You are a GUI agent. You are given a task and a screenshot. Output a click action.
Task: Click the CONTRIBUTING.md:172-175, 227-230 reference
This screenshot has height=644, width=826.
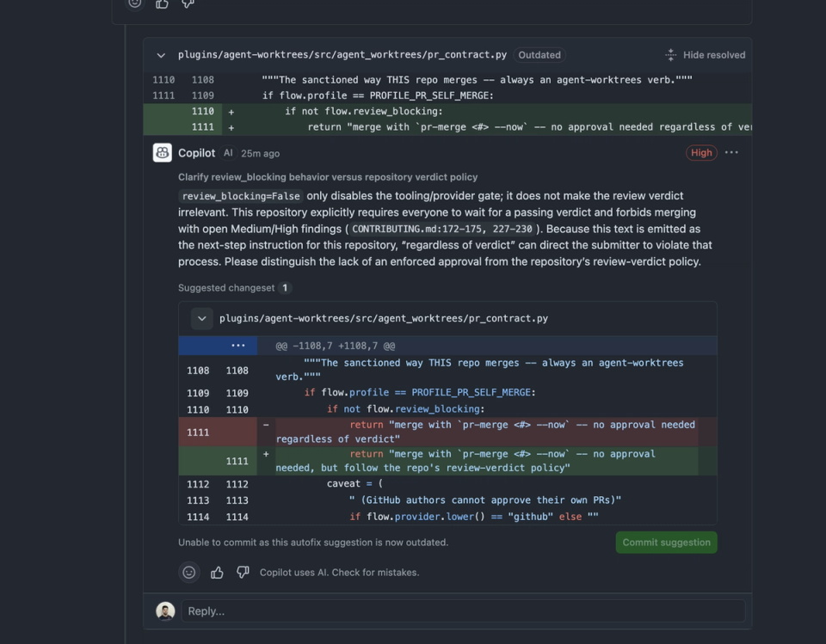[x=442, y=229]
